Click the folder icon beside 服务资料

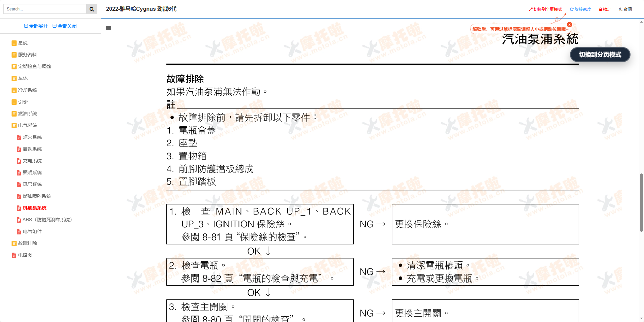point(14,55)
